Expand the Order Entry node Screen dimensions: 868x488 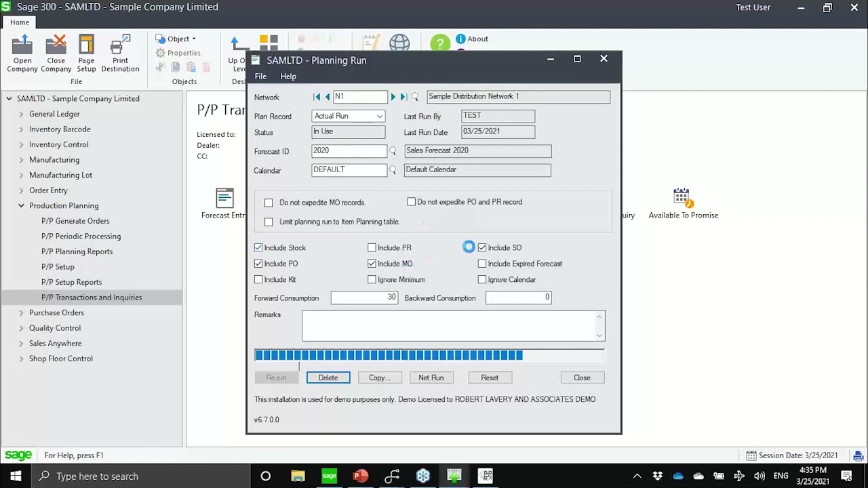(21, 190)
